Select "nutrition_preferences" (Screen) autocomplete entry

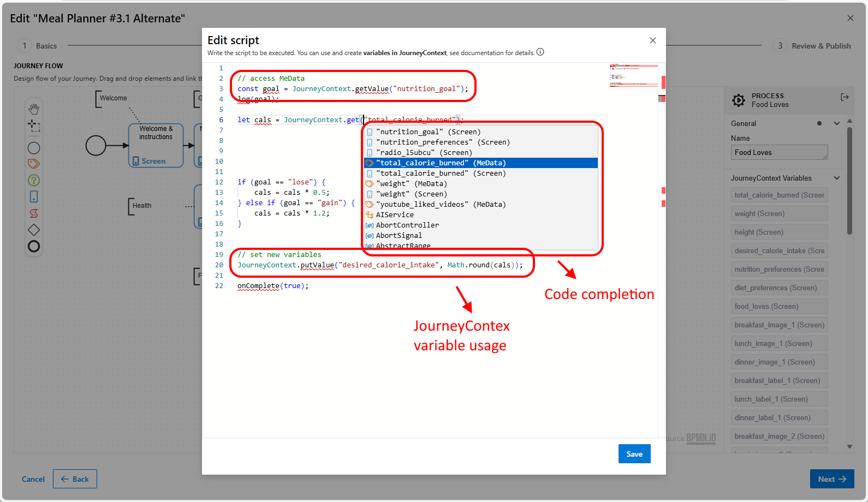[x=443, y=142]
